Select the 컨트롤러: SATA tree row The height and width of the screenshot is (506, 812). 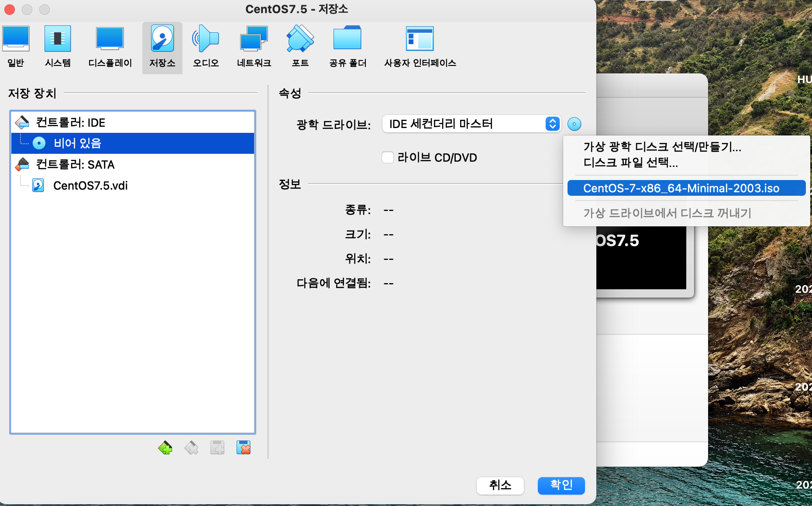tap(133, 164)
